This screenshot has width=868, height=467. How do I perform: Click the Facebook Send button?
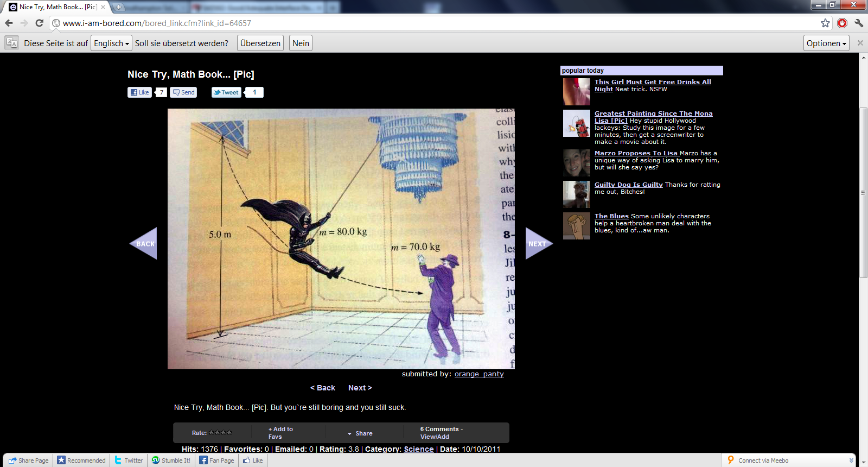[x=183, y=92]
